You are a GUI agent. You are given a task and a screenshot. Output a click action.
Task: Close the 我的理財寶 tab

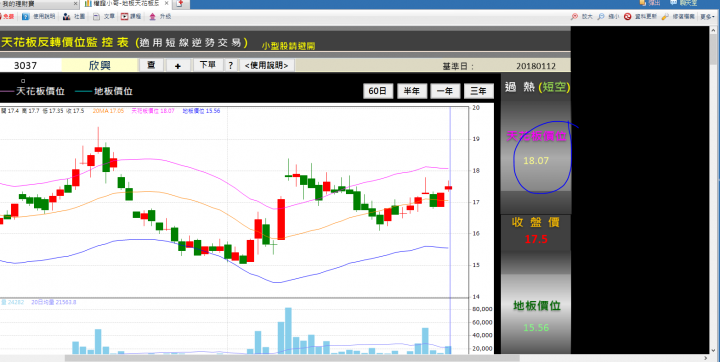pyautogui.click(x=75, y=3)
